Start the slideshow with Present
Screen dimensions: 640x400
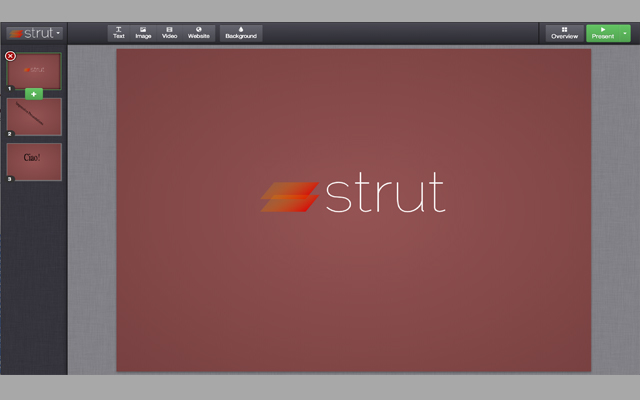click(x=603, y=33)
